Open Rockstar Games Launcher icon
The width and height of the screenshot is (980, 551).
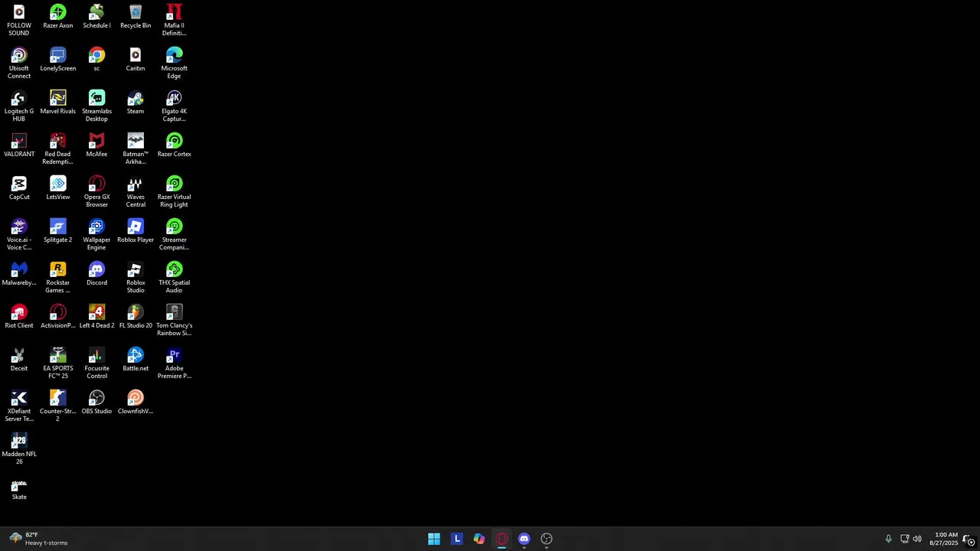[58, 278]
